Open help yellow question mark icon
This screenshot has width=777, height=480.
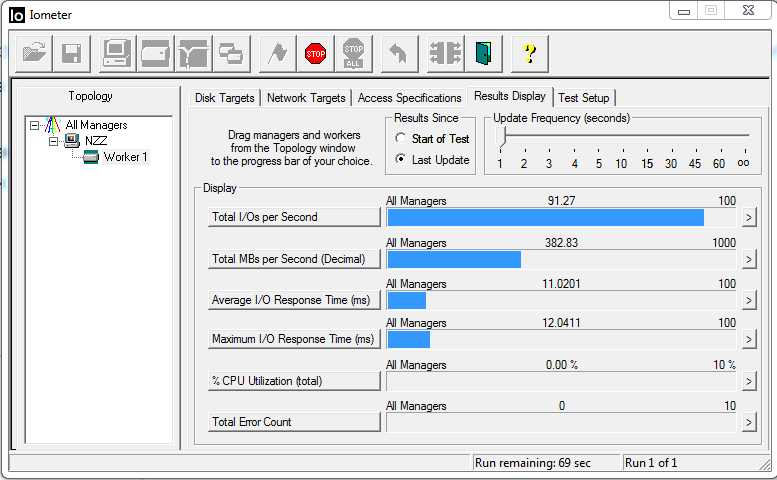click(529, 53)
